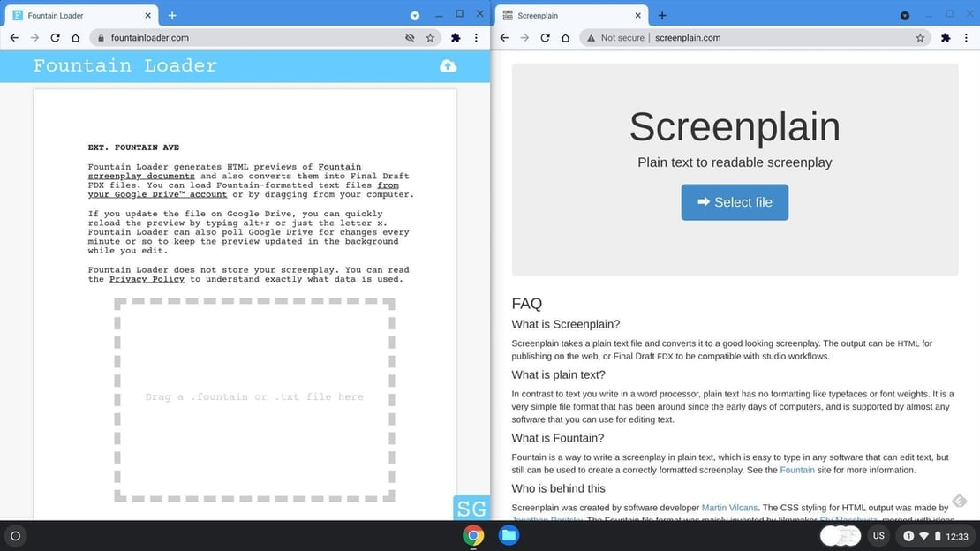Reload the Fountain Loader page
980x551 pixels.
pos(55,38)
